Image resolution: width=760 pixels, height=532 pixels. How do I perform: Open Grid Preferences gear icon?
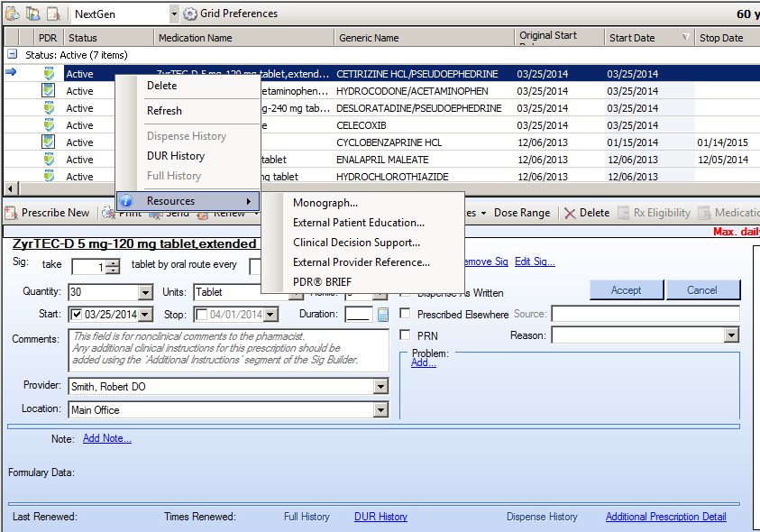pos(190,14)
